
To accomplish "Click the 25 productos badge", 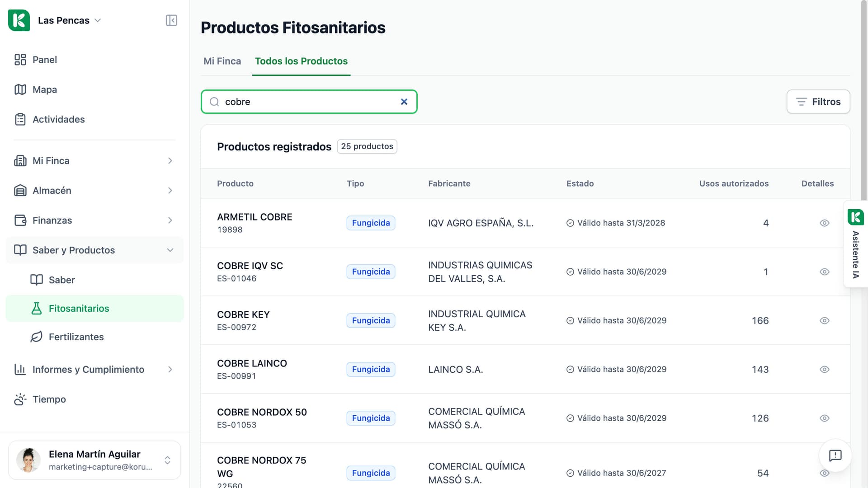I will (x=367, y=146).
